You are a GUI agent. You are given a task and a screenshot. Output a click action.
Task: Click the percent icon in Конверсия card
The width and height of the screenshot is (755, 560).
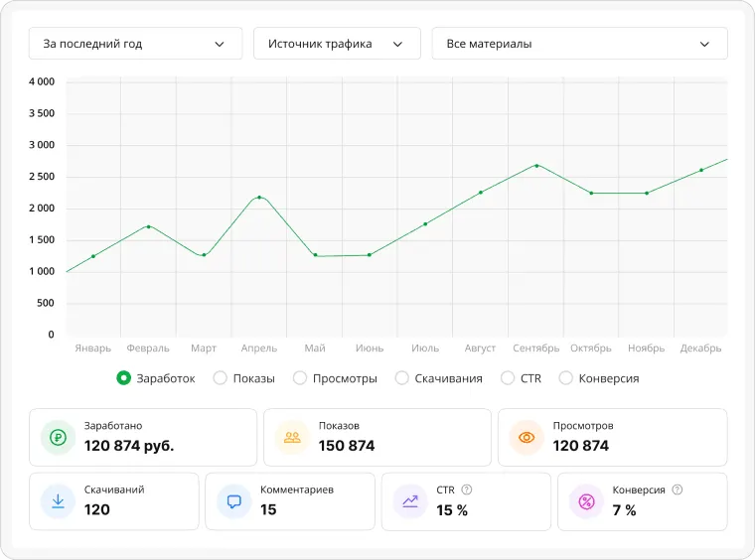click(586, 501)
